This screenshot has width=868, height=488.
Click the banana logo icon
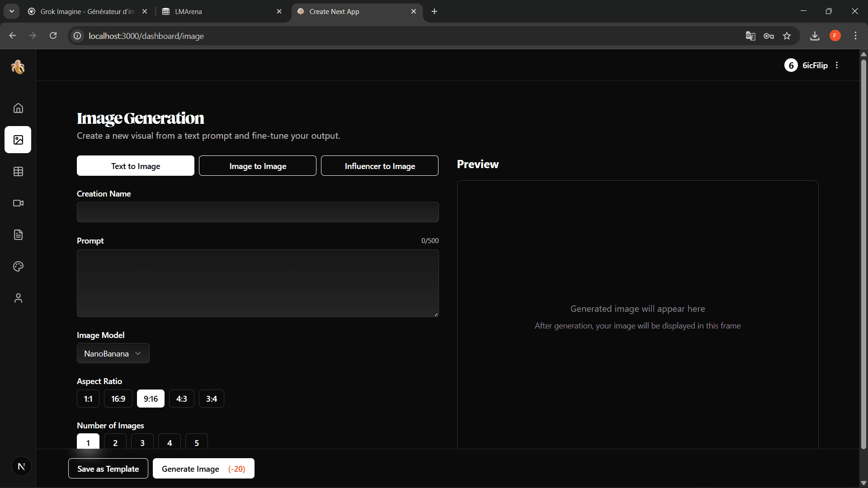18,67
